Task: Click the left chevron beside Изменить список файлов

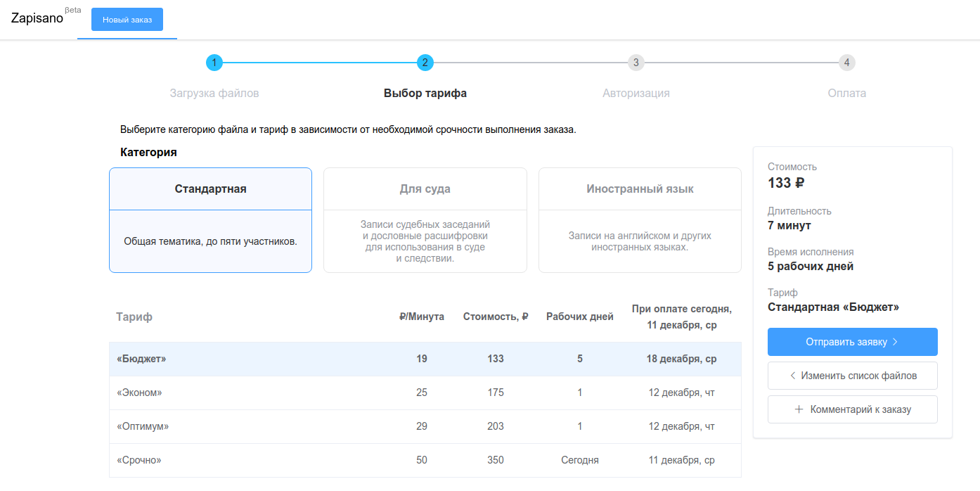Action: pos(793,376)
